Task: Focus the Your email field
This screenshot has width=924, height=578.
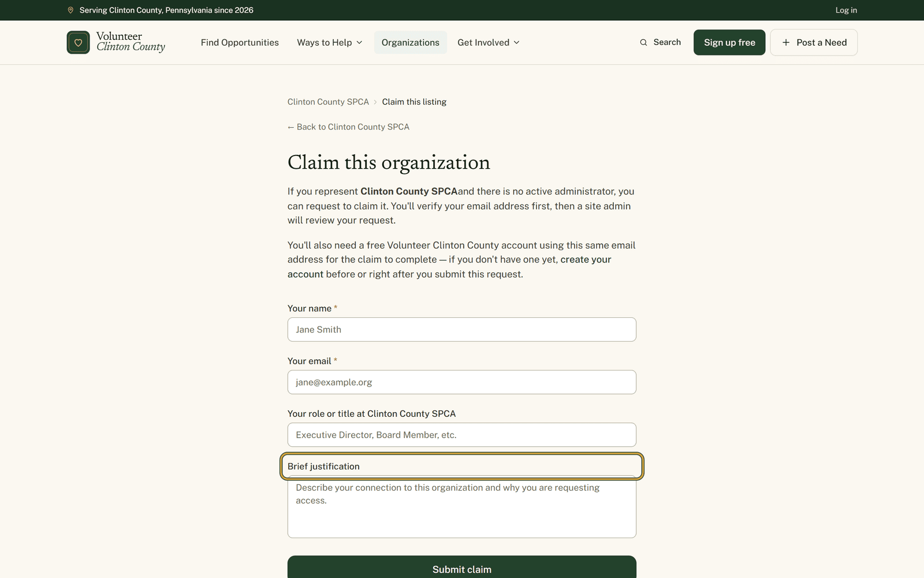Action: click(462, 382)
